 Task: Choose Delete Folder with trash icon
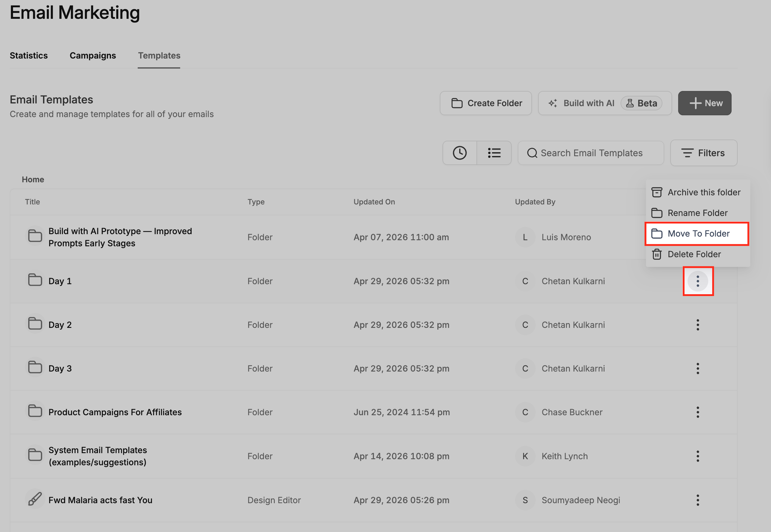(697, 254)
